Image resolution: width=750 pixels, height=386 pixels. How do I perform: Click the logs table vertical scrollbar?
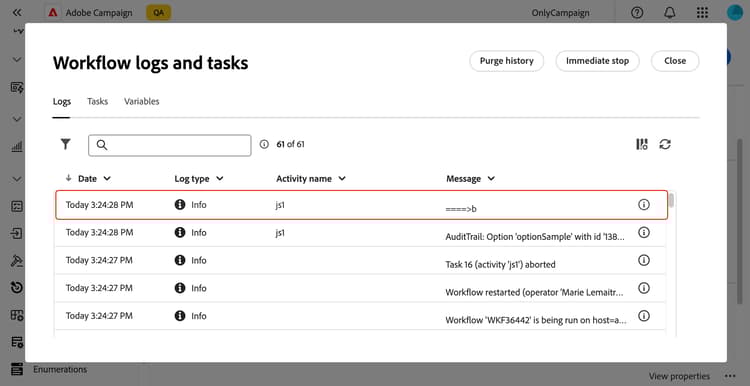[672, 200]
